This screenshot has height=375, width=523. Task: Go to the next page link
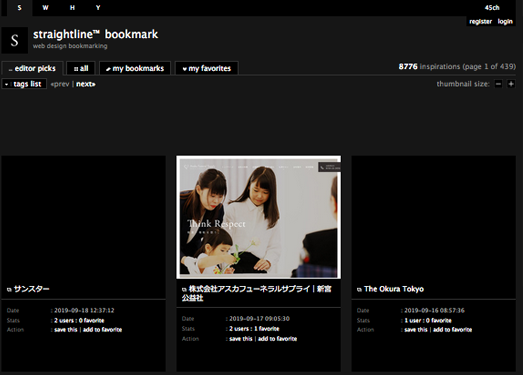coord(86,84)
